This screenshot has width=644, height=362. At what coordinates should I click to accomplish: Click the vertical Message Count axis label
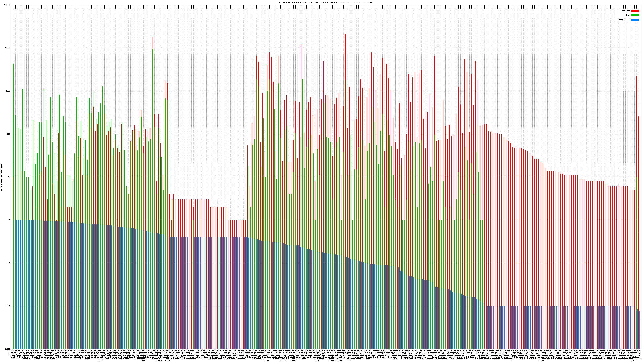point(1,177)
